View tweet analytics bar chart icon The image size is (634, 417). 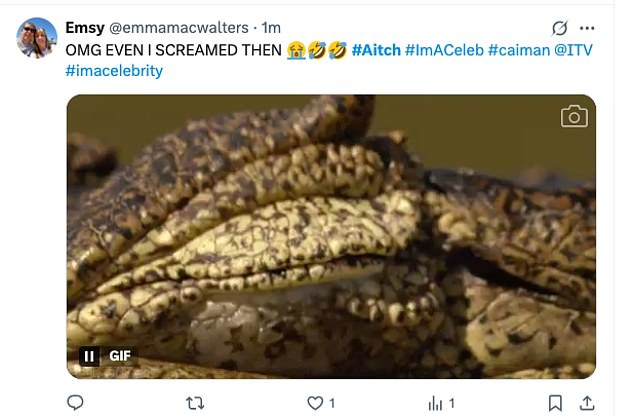436,402
